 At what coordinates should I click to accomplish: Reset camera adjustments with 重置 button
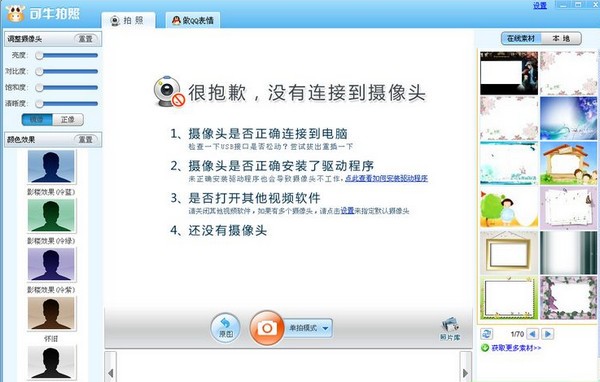tap(86, 39)
